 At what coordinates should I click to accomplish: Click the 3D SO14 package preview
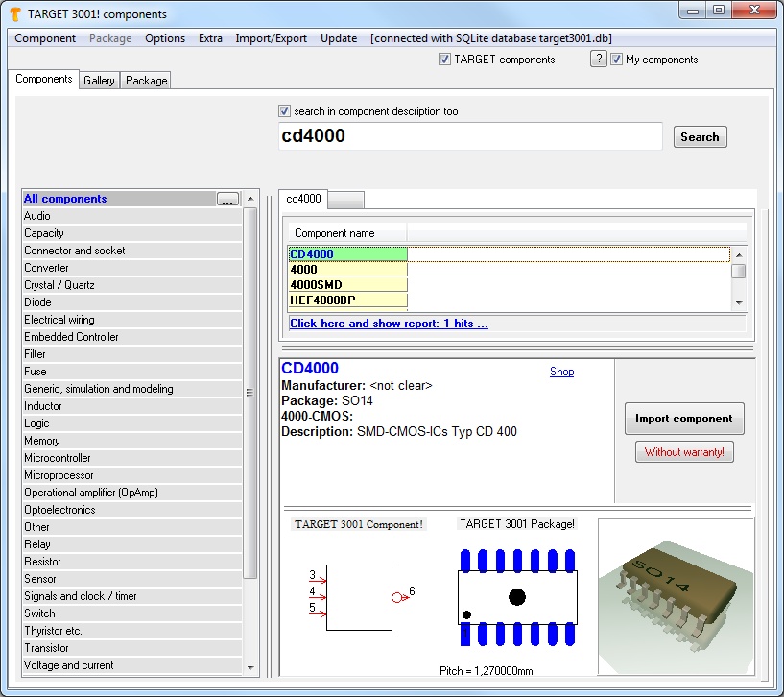coord(676,597)
